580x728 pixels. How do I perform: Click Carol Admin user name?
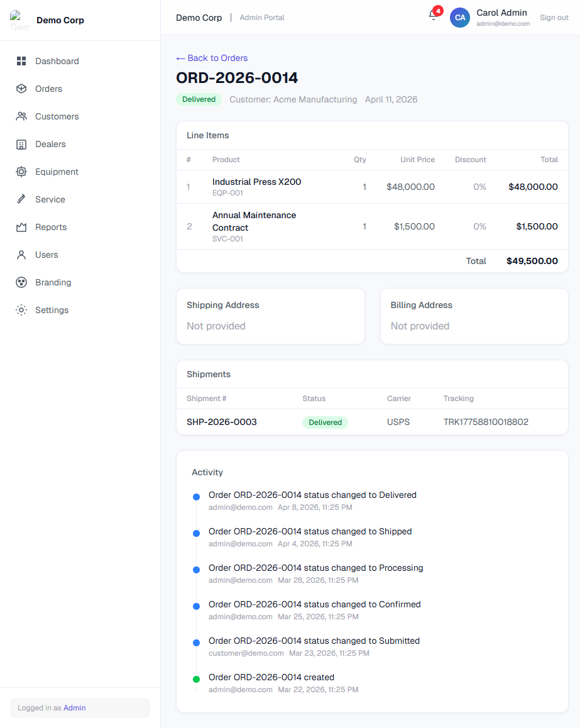(x=501, y=13)
